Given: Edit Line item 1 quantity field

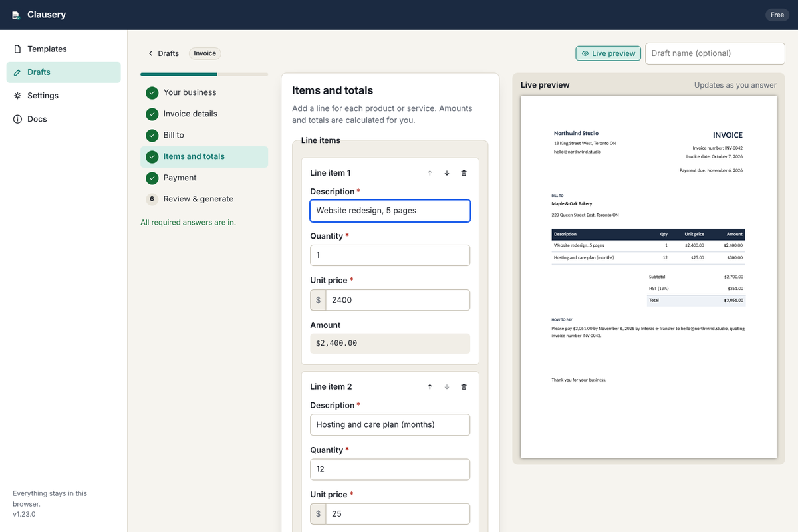Looking at the screenshot, I should tap(390, 255).
